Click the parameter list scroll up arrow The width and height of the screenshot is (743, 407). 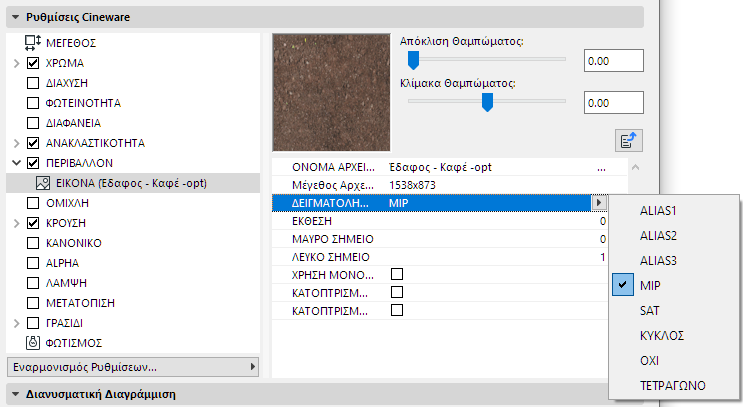pos(635,167)
